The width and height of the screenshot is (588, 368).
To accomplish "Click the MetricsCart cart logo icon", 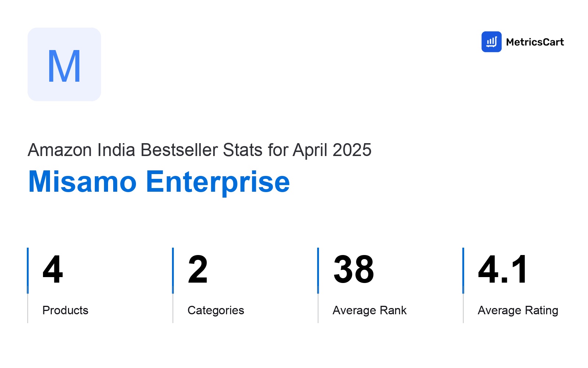I will (x=491, y=42).
